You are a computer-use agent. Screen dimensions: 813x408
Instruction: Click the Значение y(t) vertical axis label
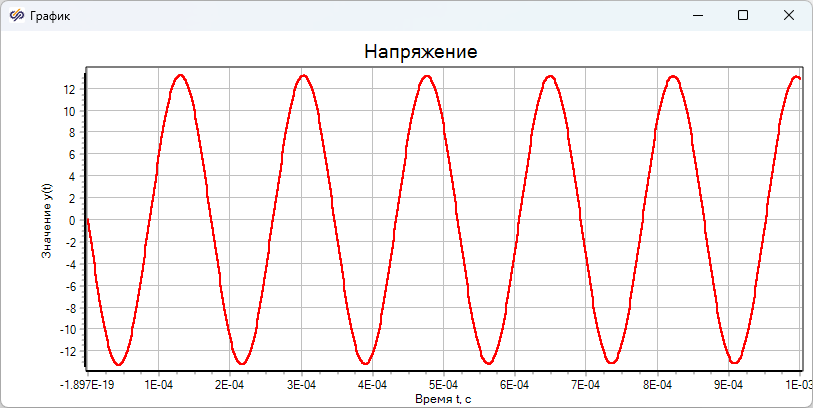pos(46,221)
